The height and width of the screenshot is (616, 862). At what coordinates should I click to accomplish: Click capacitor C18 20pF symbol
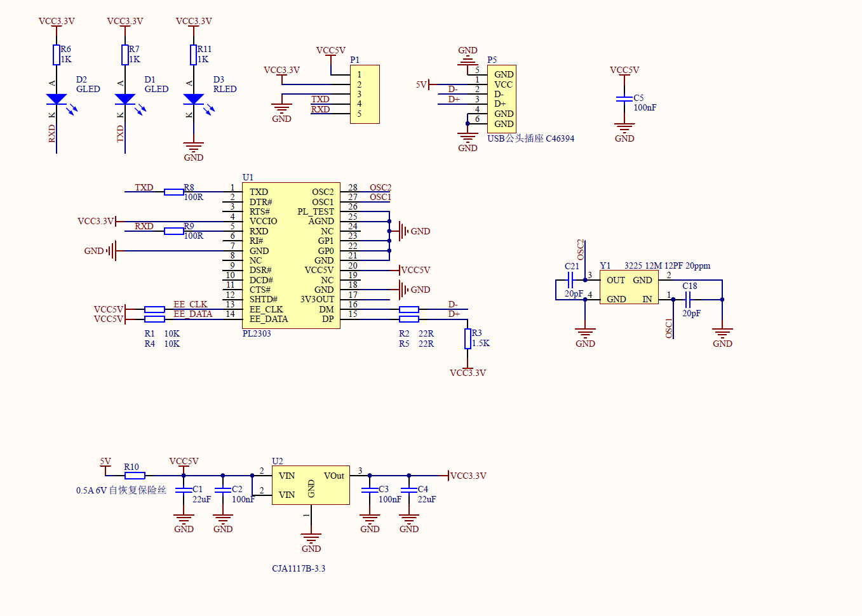pyautogui.click(x=688, y=299)
